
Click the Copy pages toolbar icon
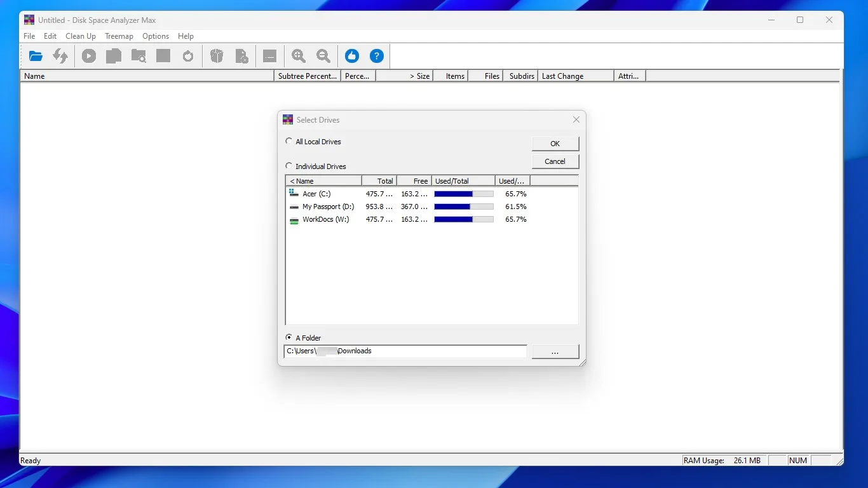[114, 56]
